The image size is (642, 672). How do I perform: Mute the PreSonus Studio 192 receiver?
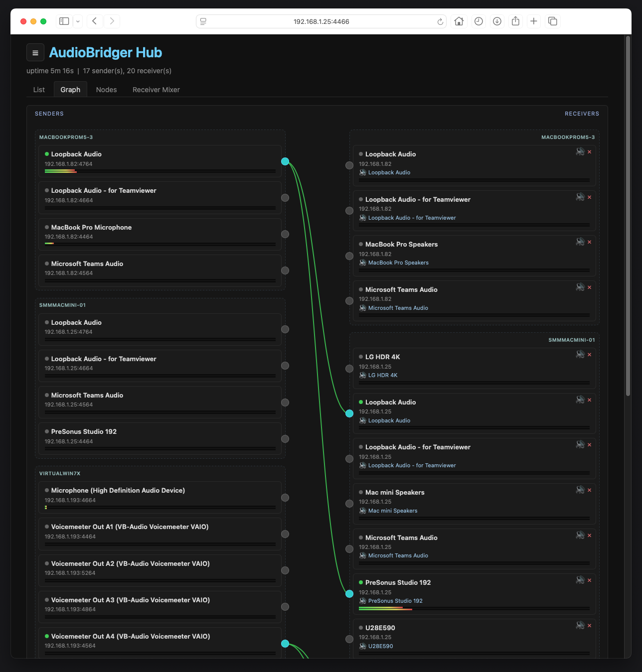coord(580,580)
